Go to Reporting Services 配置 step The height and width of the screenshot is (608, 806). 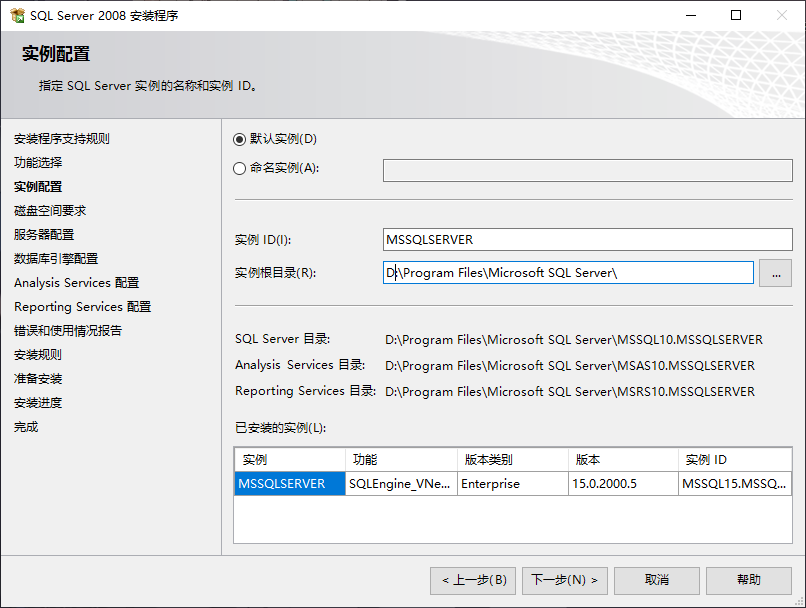[x=83, y=307]
